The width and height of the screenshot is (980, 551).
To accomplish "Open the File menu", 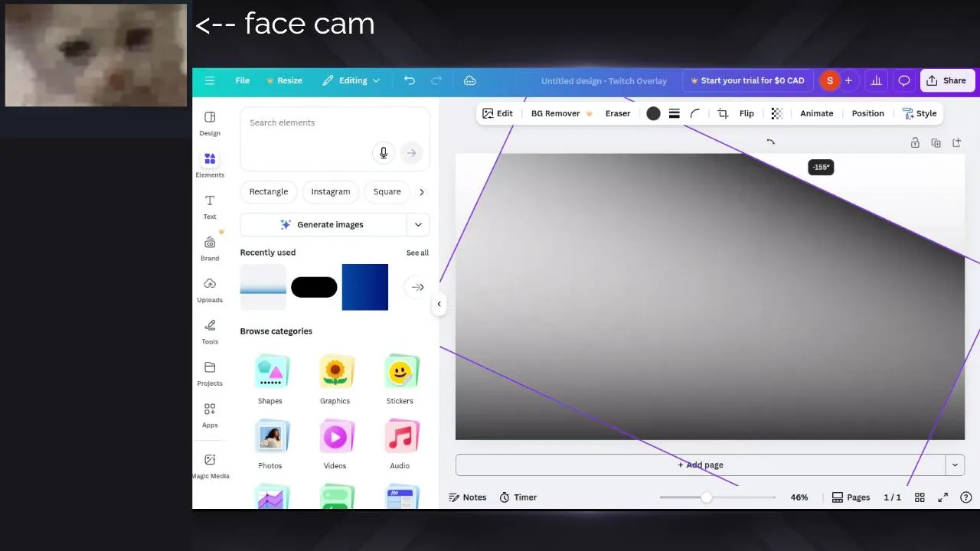I will tap(242, 80).
